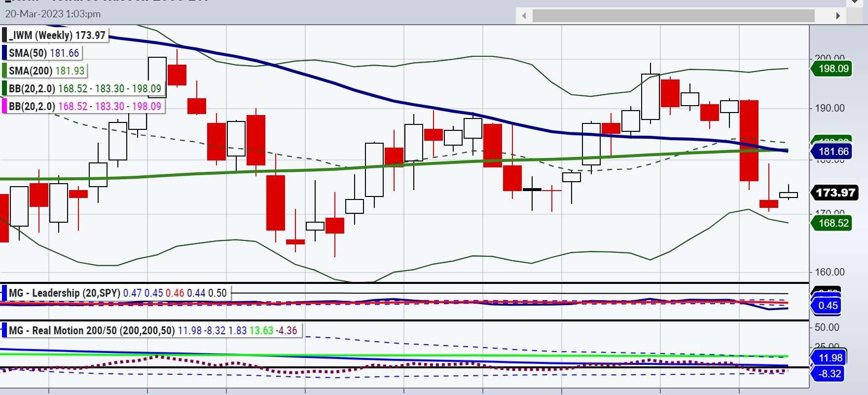Click the green SMA(200) legend color swatch
Image resolution: width=868 pixels, height=395 pixels.
click(x=4, y=71)
